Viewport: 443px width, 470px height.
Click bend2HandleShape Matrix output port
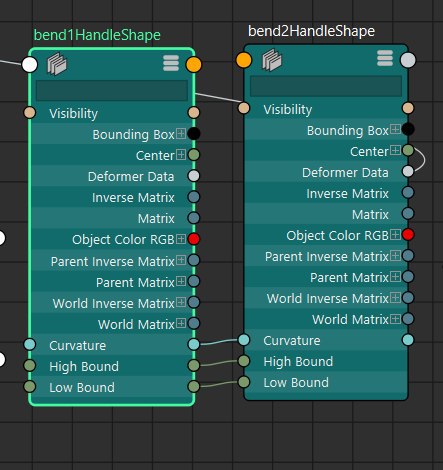click(x=408, y=213)
